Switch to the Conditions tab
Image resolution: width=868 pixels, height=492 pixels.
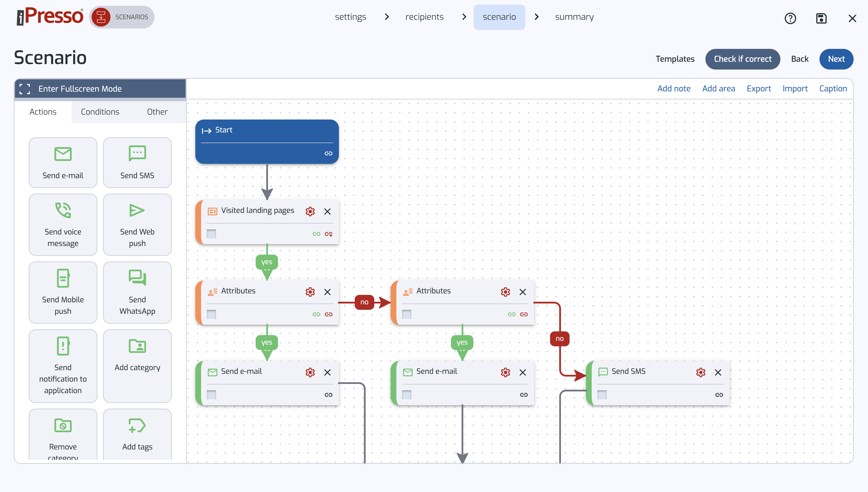pyautogui.click(x=100, y=112)
